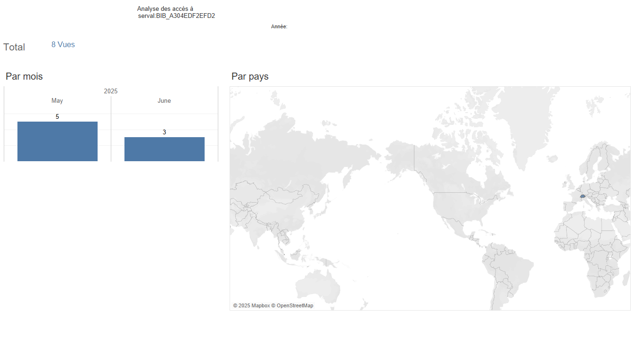Click the June bar in the monthly chart
The width and height of the screenshot is (644, 362).
[165, 149]
